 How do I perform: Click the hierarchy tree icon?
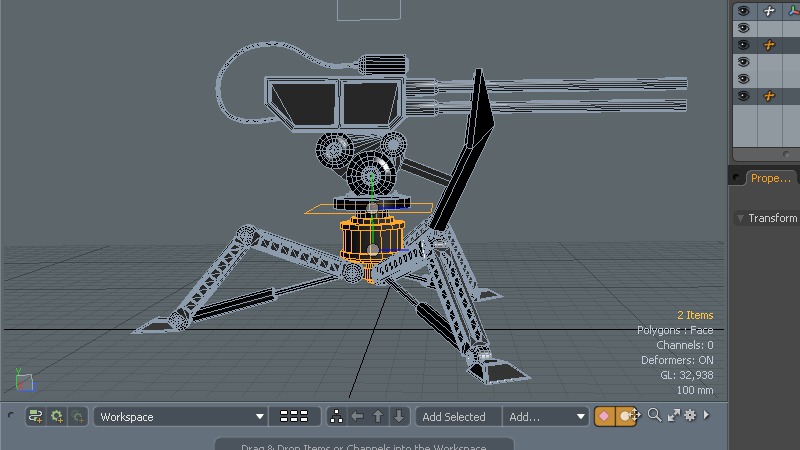pyautogui.click(x=336, y=416)
